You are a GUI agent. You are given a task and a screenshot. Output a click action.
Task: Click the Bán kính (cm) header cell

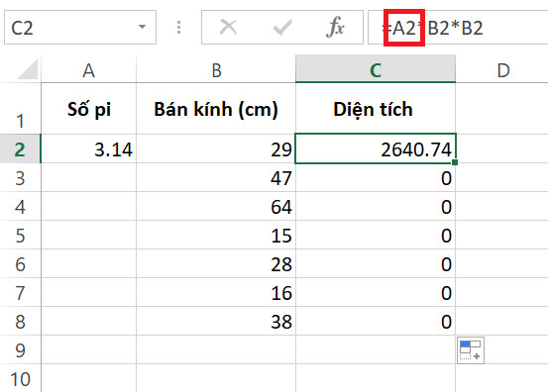pyautogui.click(x=216, y=109)
